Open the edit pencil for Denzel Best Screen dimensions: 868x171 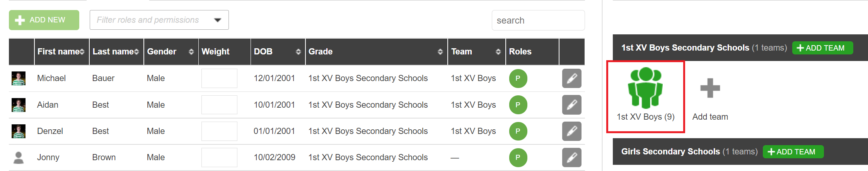point(571,131)
